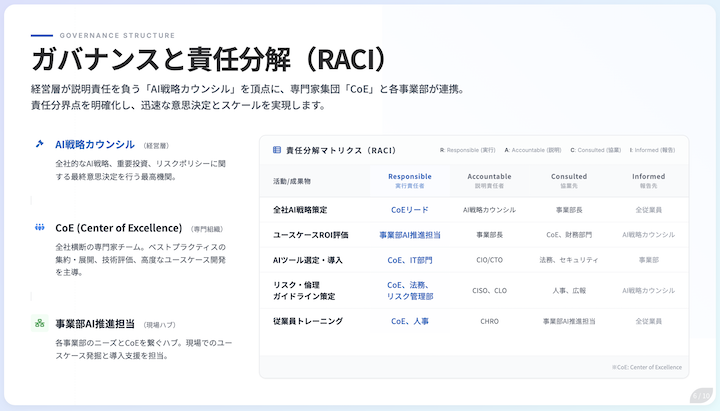The image size is (720, 411).
Task: Click the 法務、セキュリティ cell
Action: pos(569,260)
